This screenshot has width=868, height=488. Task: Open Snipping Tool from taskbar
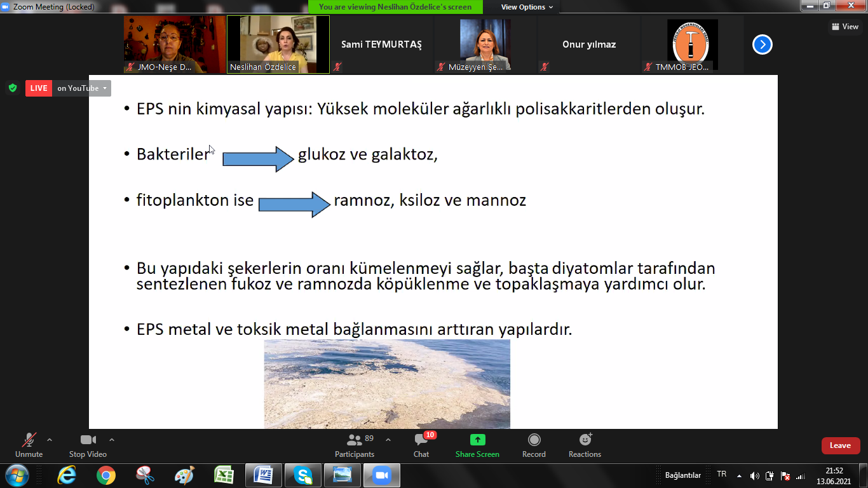pyautogui.click(x=146, y=475)
